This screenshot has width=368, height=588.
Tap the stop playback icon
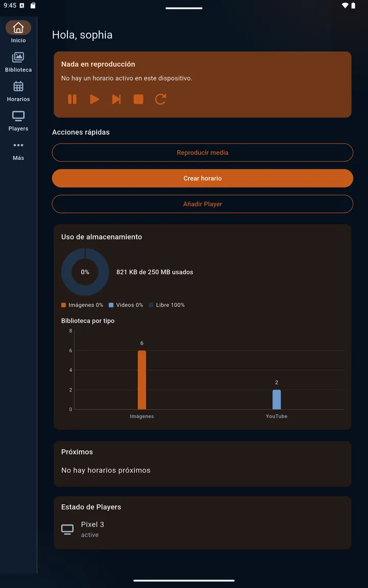tap(139, 100)
